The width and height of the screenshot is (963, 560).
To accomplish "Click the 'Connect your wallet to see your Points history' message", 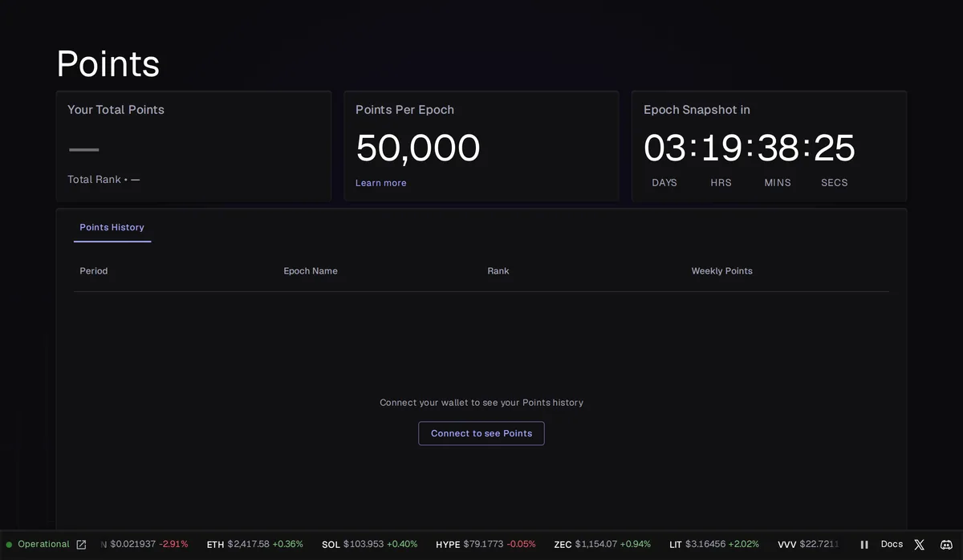I will [481, 403].
